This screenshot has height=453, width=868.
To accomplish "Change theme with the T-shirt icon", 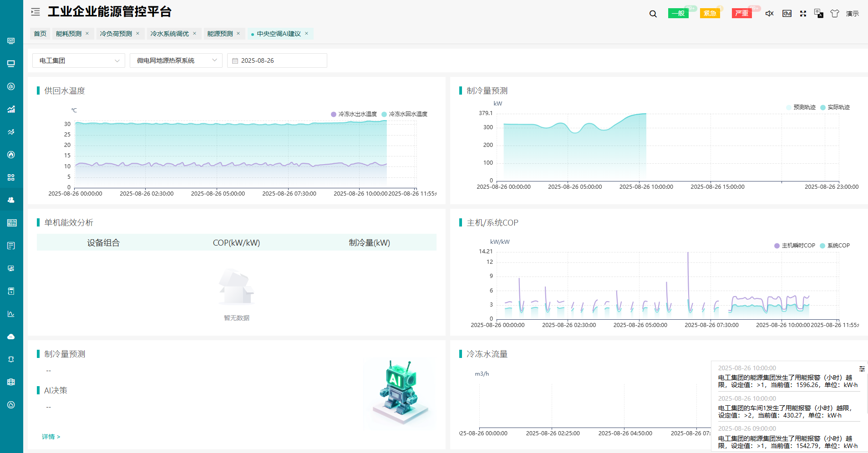I will [x=834, y=14].
